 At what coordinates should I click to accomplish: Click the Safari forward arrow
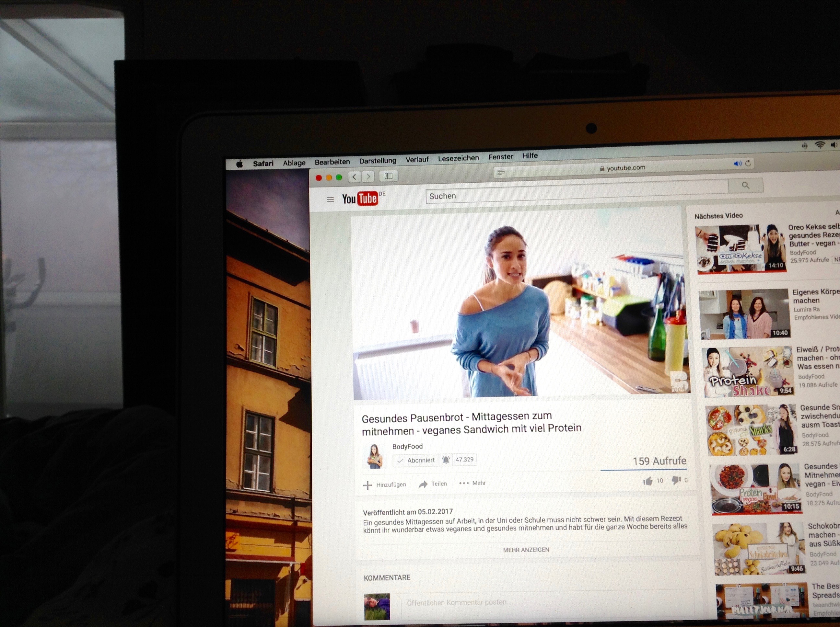[x=367, y=177]
